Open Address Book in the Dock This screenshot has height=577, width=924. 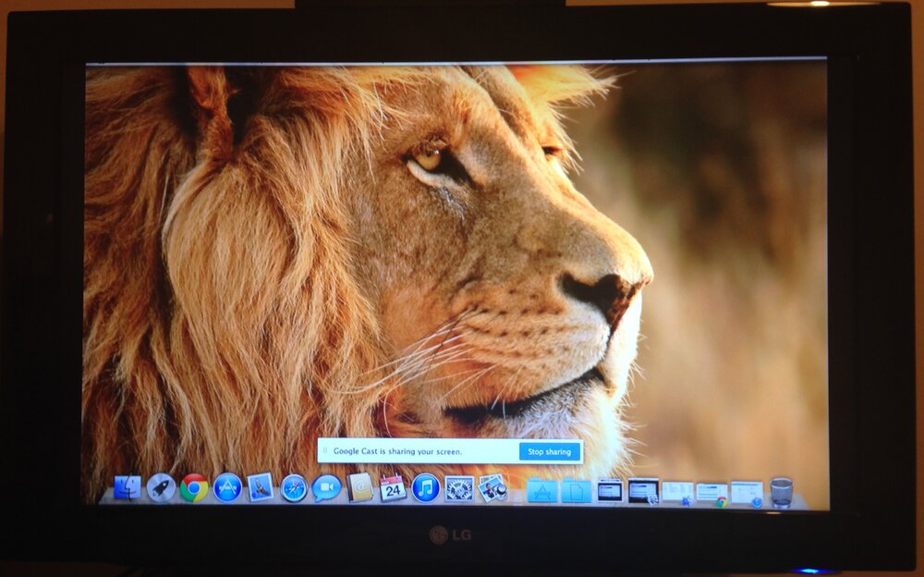pos(359,488)
